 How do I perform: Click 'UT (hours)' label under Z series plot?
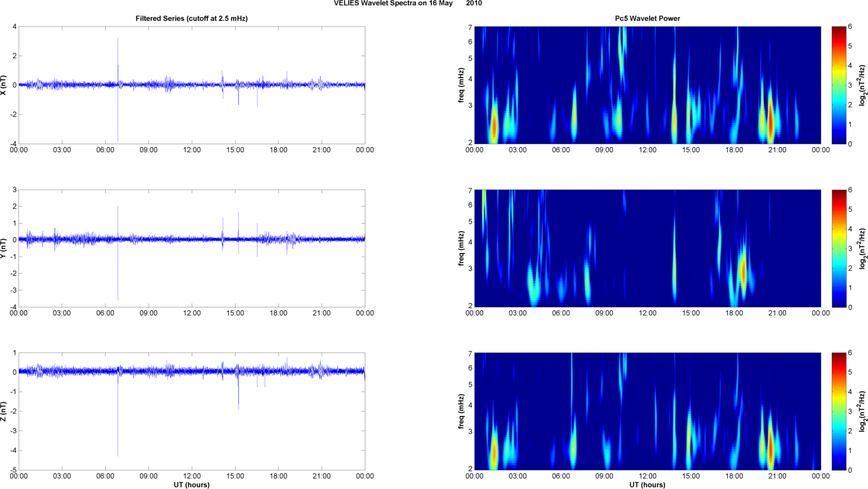click(191, 485)
